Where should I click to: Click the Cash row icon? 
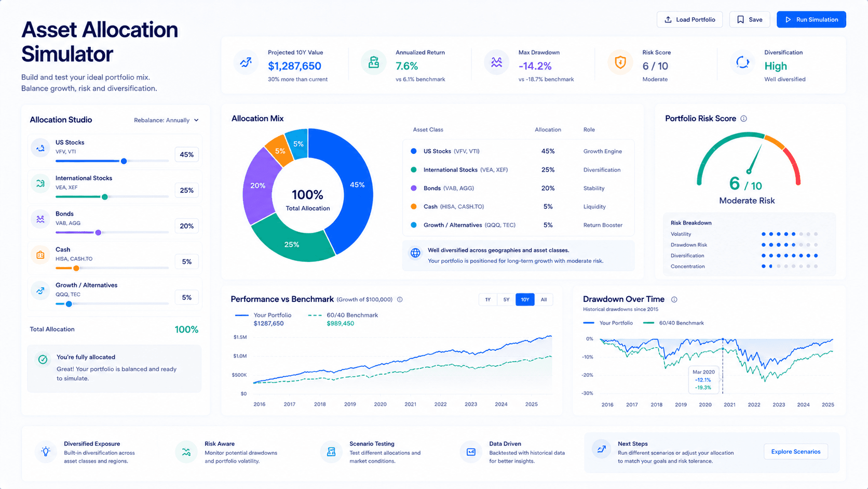coord(40,255)
